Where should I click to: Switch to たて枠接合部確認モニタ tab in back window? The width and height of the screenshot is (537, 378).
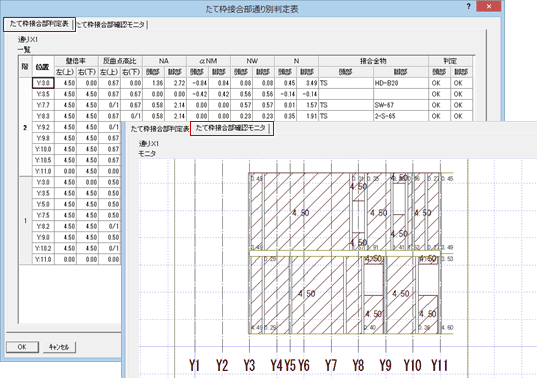click(111, 25)
